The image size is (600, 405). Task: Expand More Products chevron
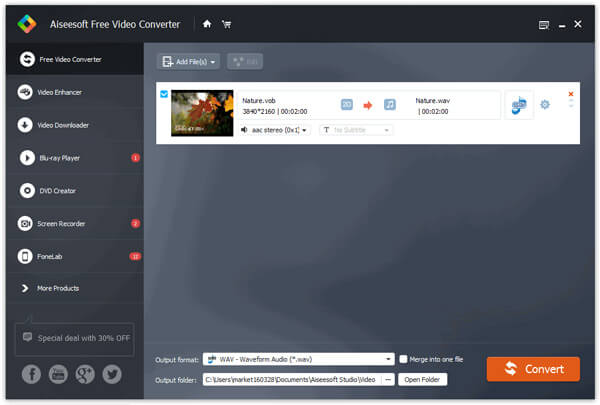click(x=25, y=288)
